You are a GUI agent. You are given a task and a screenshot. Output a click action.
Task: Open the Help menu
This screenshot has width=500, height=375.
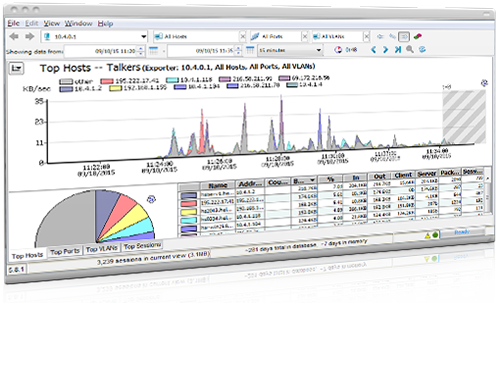coord(105,24)
